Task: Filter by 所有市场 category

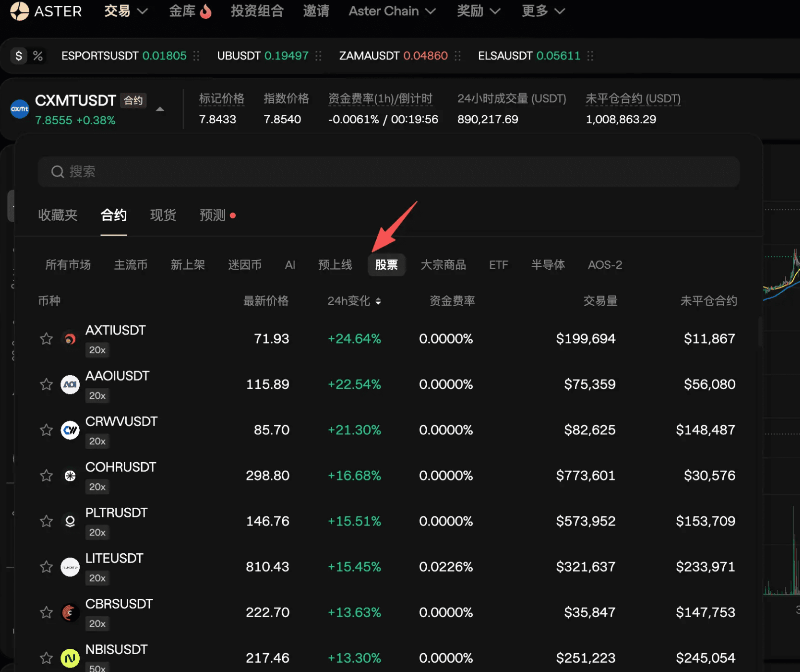Action: [68, 265]
